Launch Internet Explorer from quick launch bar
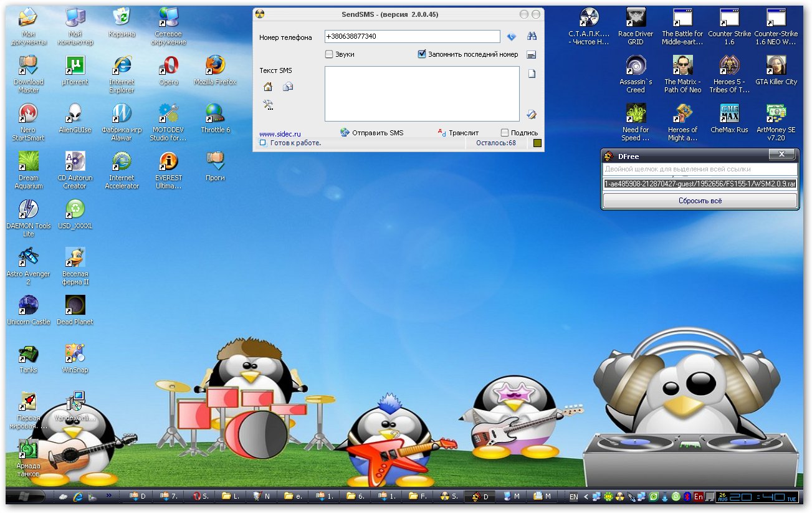This screenshot has width=812, height=513. click(79, 497)
